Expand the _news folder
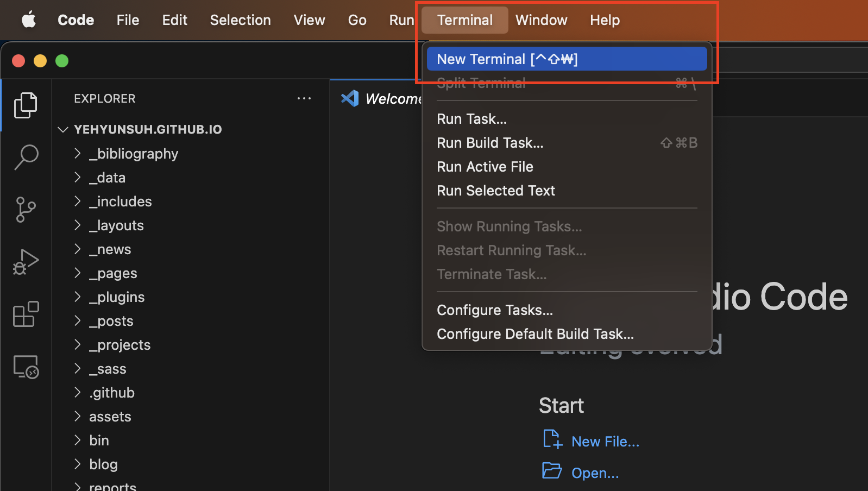868x491 pixels. [77, 249]
